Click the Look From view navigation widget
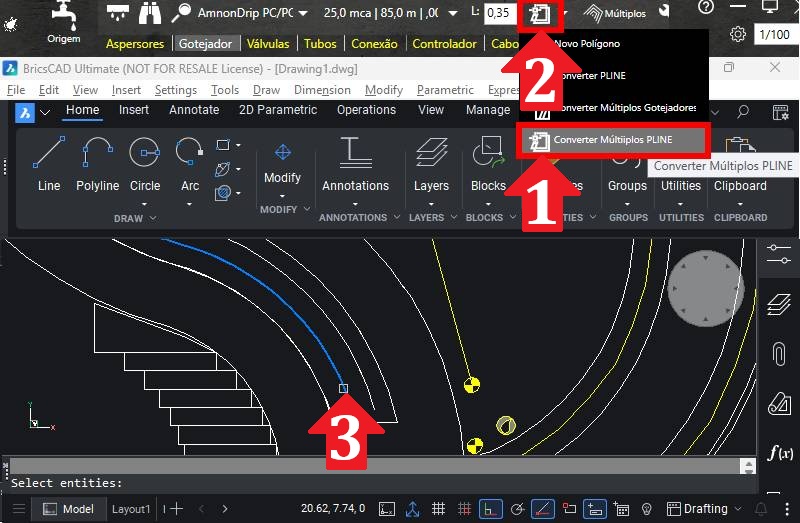Image resolution: width=800 pixels, height=523 pixels. [705, 288]
